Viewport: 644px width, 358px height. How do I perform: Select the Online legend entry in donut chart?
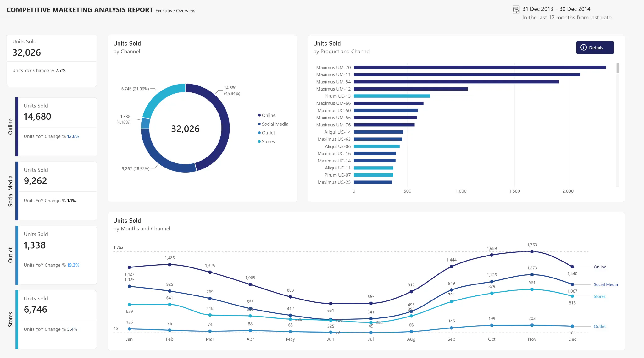(267, 115)
